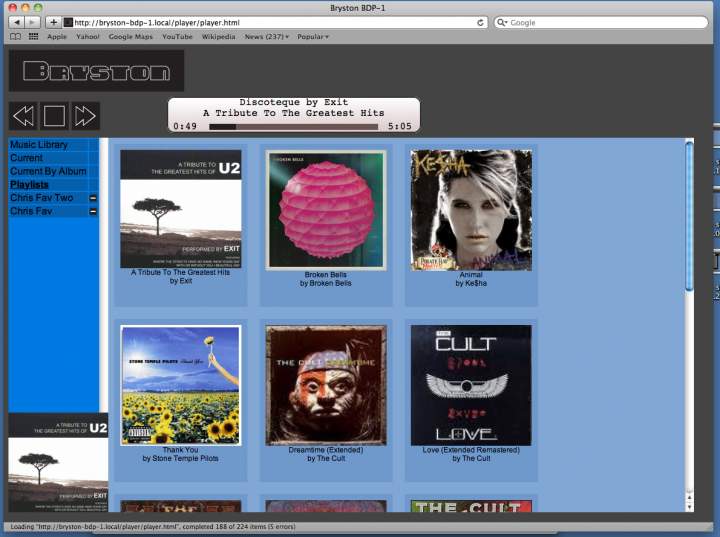Add bookmark with the plus button
This screenshot has width=720, height=537.
[53, 22]
